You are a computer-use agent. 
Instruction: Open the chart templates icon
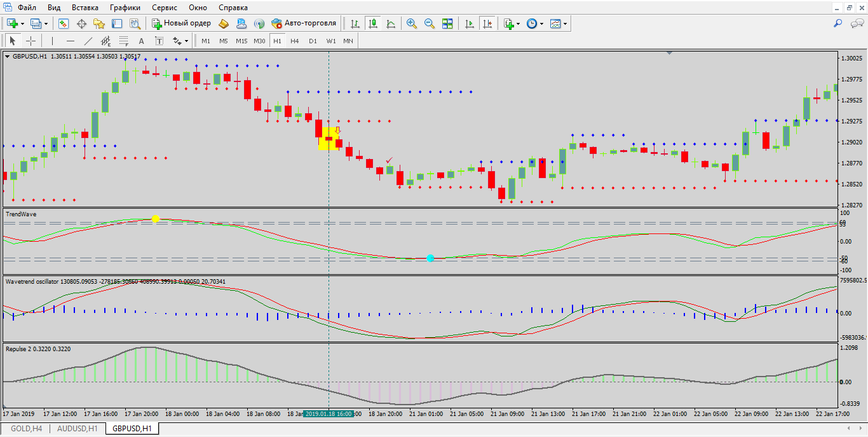(555, 24)
